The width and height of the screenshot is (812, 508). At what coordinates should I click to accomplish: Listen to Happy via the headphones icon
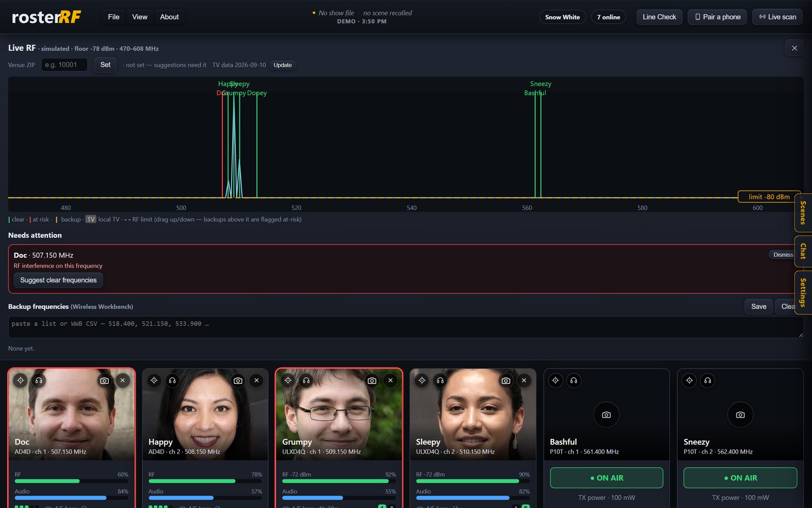[173, 380]
